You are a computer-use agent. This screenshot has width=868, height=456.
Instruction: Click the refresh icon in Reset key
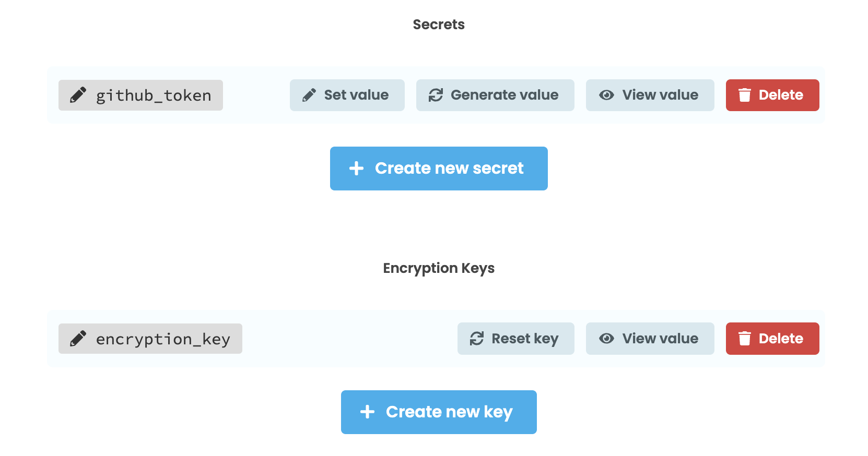tap(477, 338)
